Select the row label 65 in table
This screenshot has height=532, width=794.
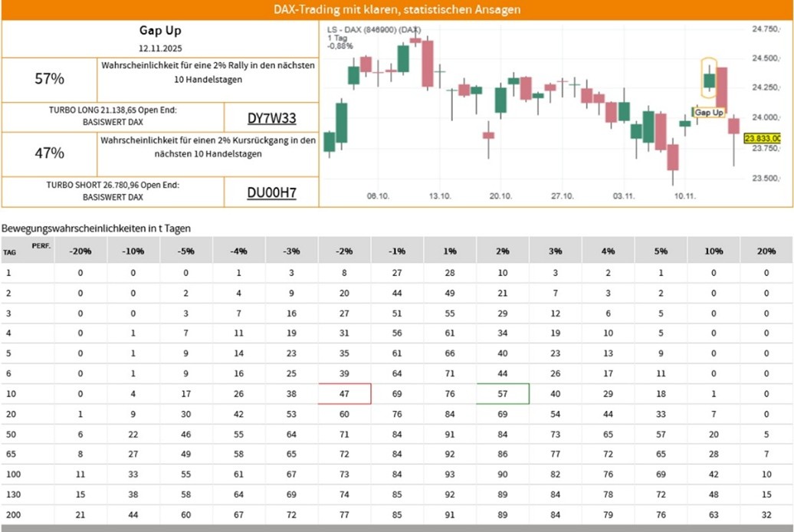(11, 454)
